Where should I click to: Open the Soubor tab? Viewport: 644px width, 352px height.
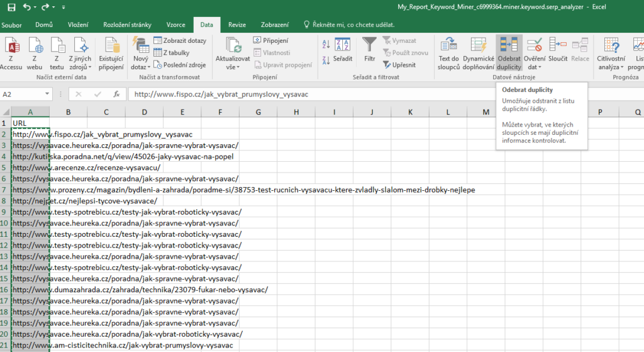point(11,25)
